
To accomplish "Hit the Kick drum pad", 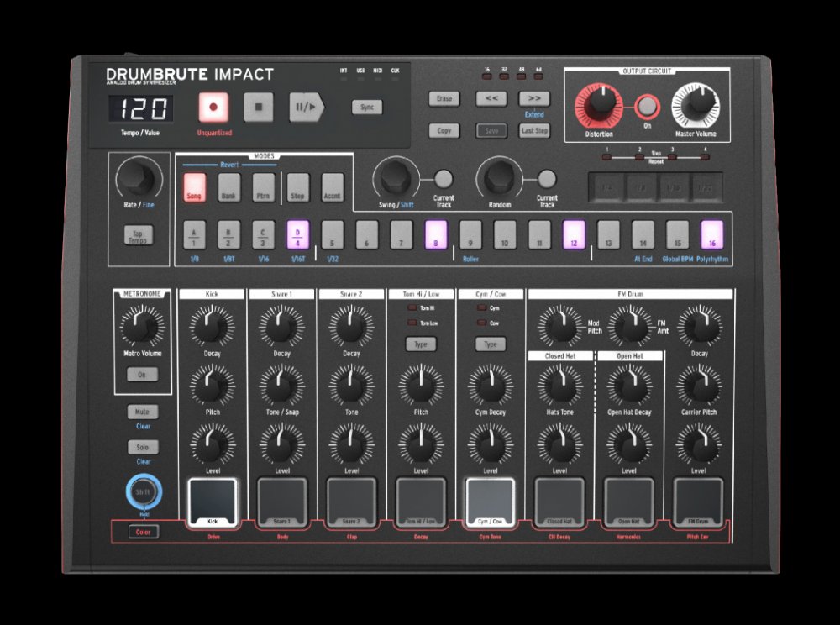I will pos(212,502).
